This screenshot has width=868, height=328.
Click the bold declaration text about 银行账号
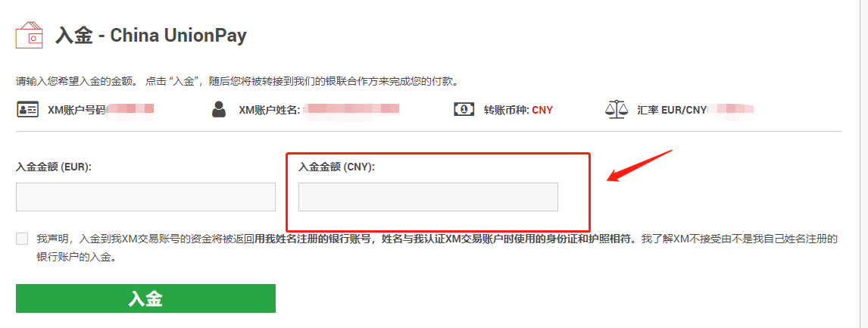(x=445, y=239)
